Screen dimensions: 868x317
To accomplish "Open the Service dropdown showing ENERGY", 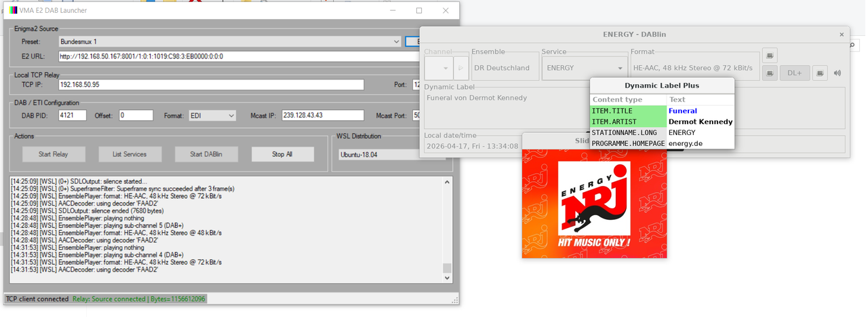I will click(584, 68).
